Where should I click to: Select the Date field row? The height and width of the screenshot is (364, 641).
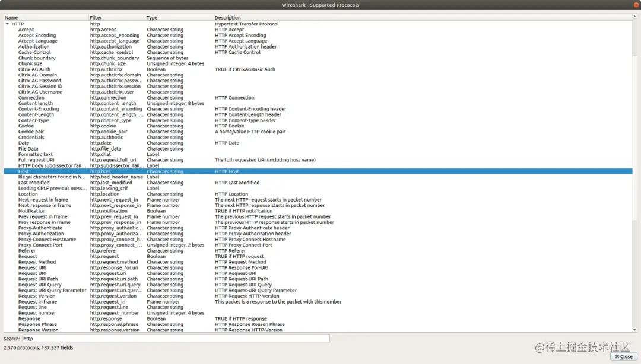pos(318,143)
